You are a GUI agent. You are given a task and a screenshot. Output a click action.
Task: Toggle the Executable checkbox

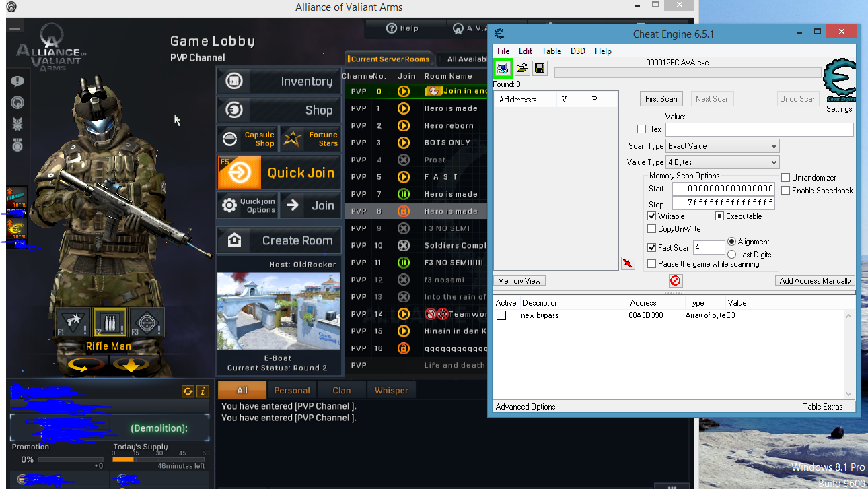(719, 216)
